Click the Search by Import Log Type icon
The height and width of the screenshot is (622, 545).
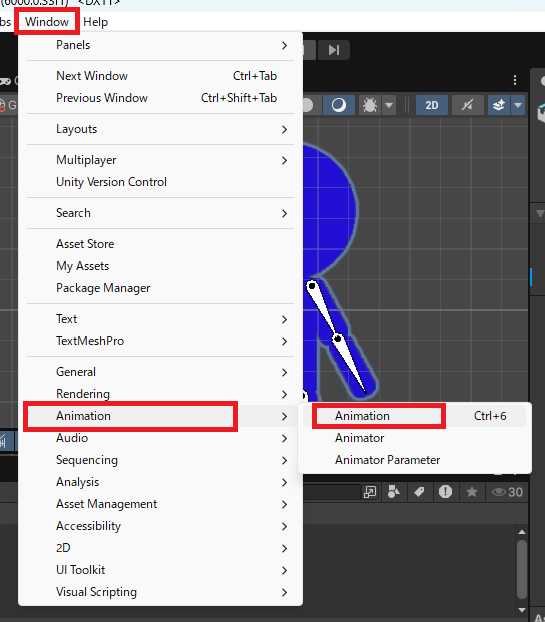(x=445, y=492)
